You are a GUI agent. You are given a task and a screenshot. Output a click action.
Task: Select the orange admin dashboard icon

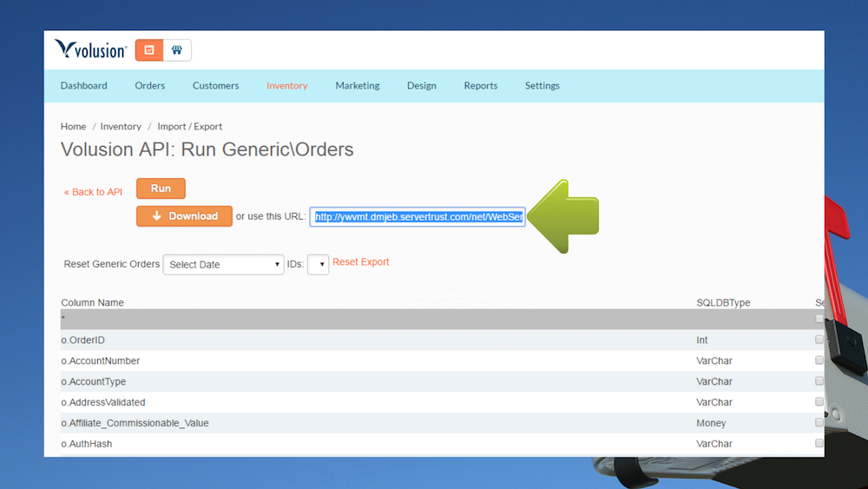click(149, 50)
